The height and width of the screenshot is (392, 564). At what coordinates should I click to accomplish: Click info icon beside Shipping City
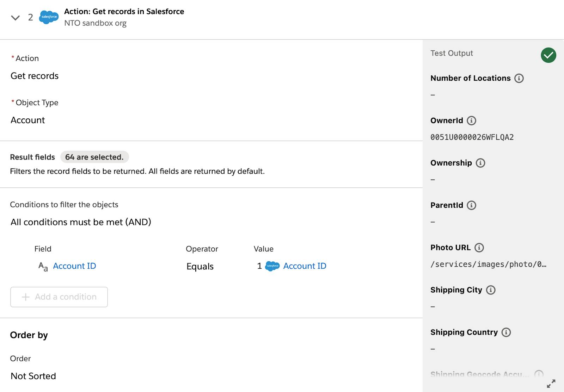pyautogui.click(x=491, y=290)
